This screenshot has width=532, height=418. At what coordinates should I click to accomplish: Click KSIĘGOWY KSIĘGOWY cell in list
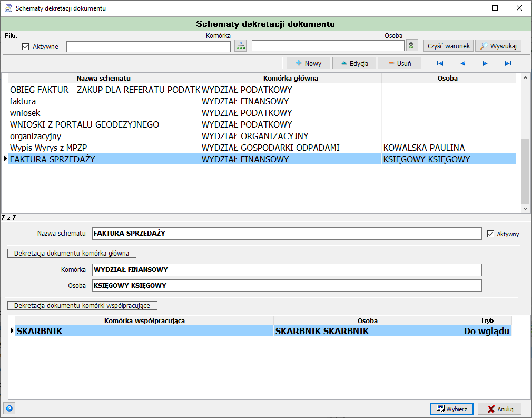449,159
